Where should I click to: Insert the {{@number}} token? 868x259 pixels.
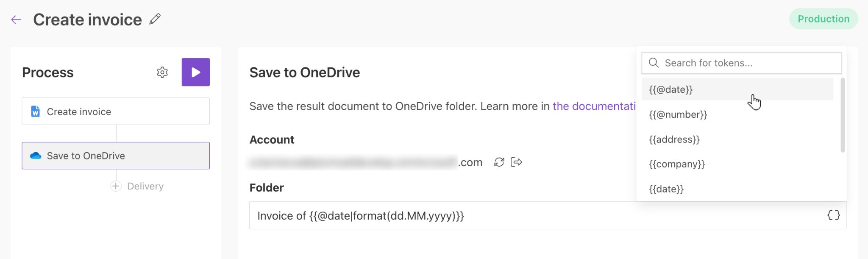(x=677, y=114)
